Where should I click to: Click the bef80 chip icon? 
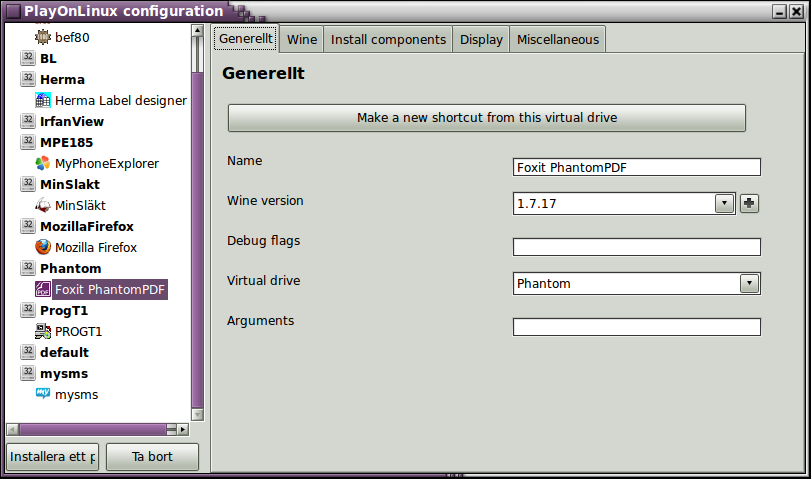[x=42, y=37]
